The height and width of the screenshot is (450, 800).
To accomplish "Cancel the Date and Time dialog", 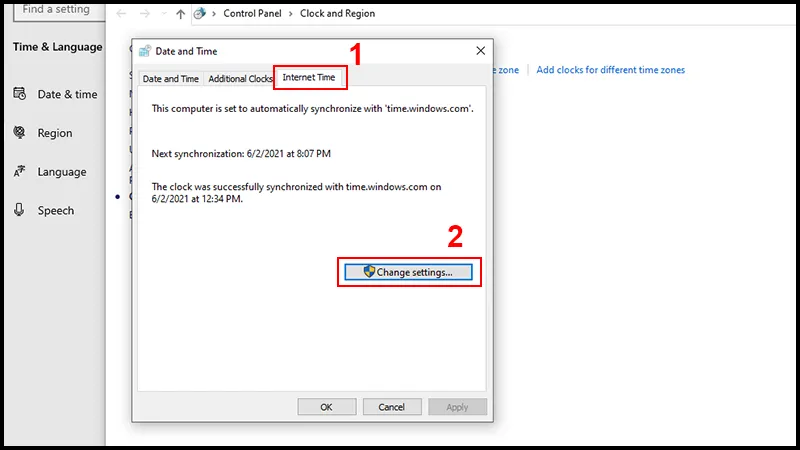I will click(x=392, y=407).
